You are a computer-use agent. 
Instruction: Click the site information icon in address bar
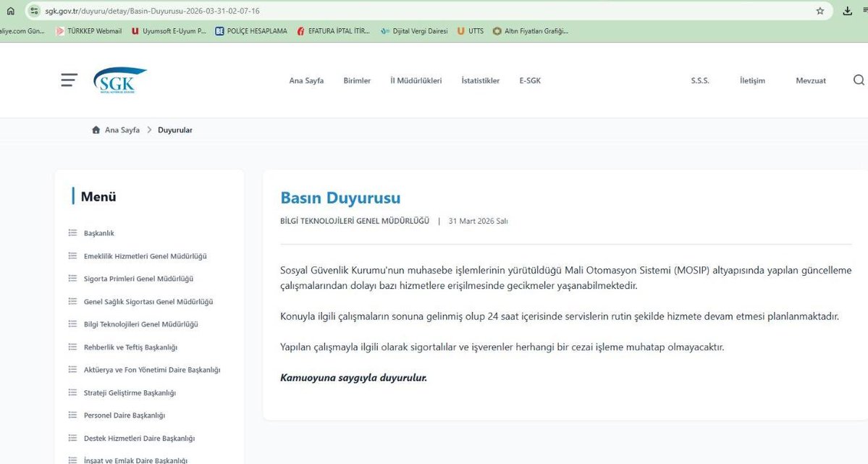tap(35, 11)
